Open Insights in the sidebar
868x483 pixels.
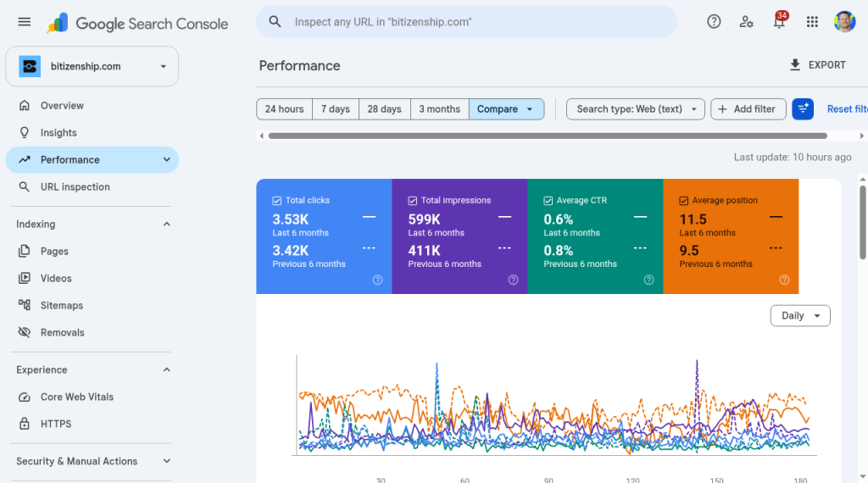[92, 132]
